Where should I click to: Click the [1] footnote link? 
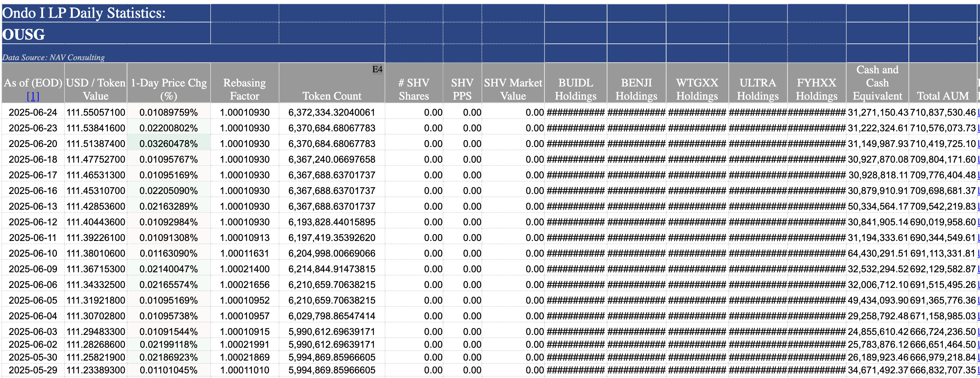[33, 96]
